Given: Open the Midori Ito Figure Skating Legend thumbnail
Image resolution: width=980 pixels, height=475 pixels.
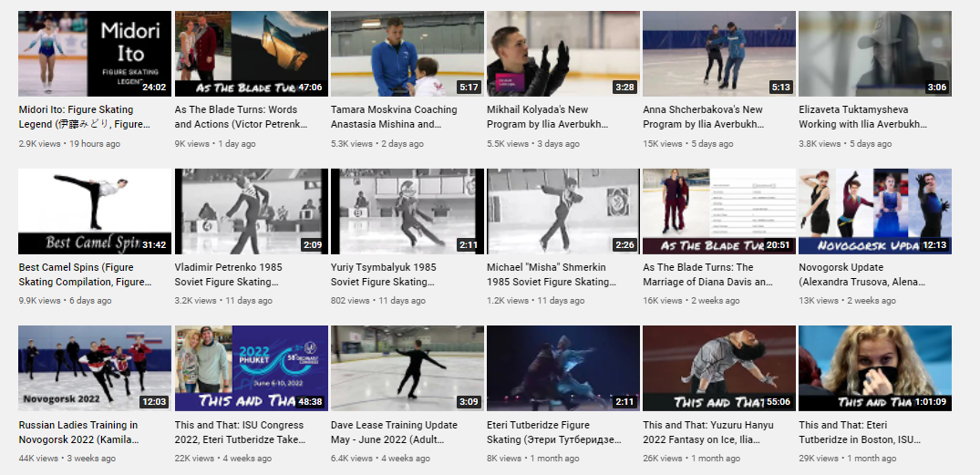Looking at the screenshot, I should click(95, 53).
